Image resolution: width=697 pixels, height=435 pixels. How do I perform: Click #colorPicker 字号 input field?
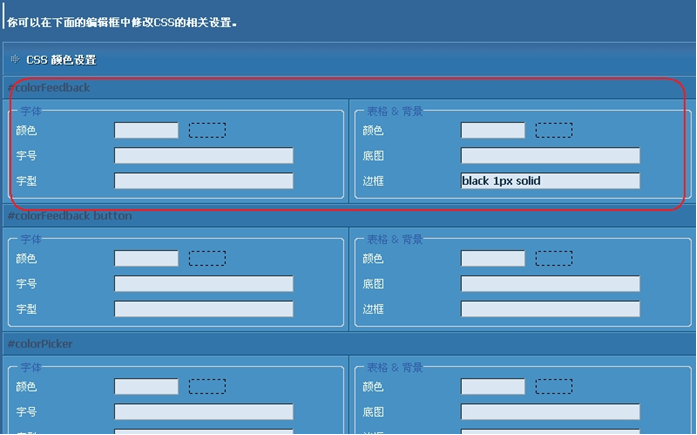204,411
